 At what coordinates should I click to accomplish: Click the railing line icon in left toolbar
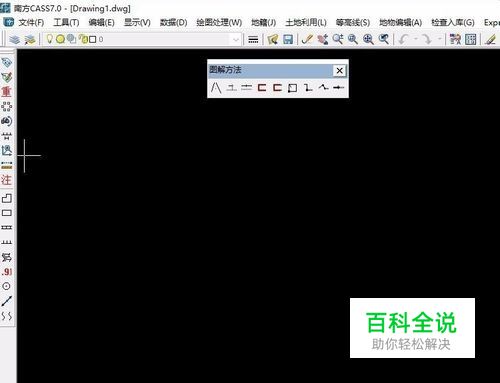7,228
